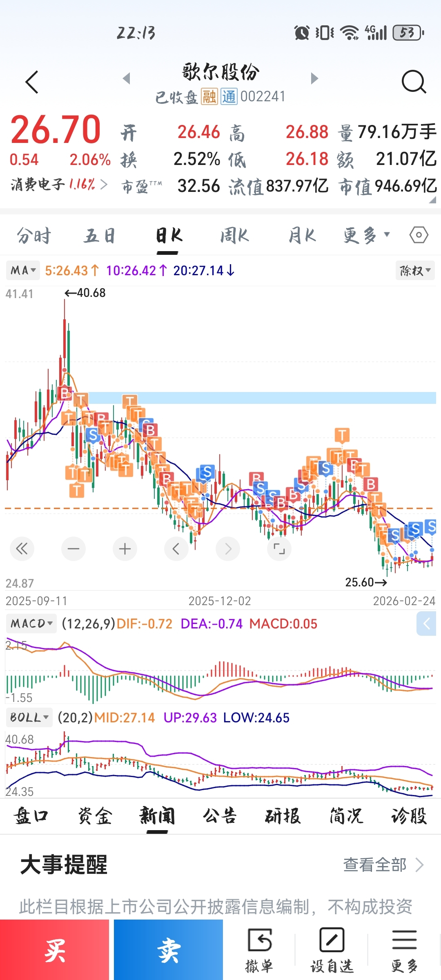Switch to previous stock triangle arrow

pyautogui.click(x=127, y=78)
